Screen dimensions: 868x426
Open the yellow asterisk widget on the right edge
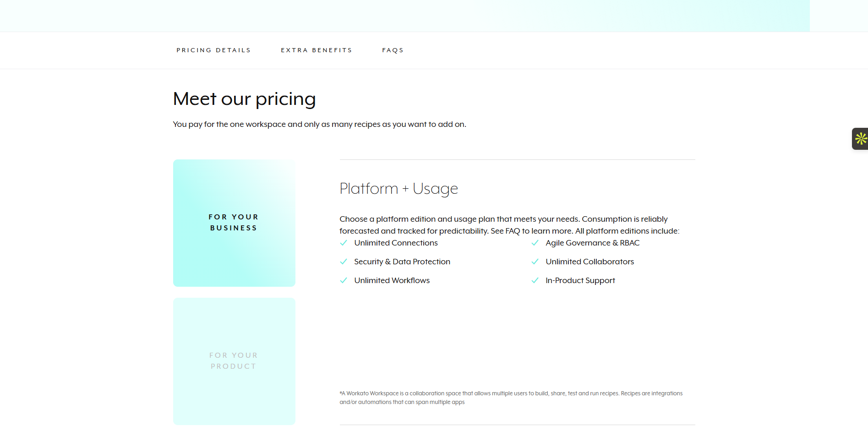[861, 138]
